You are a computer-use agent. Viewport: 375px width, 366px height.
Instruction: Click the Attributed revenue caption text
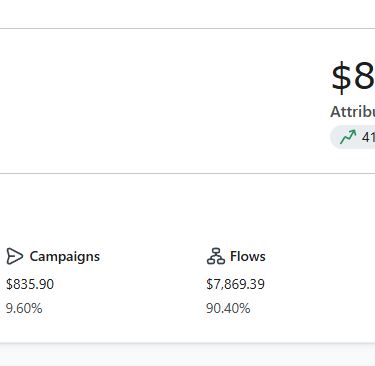tap(352, 112)
